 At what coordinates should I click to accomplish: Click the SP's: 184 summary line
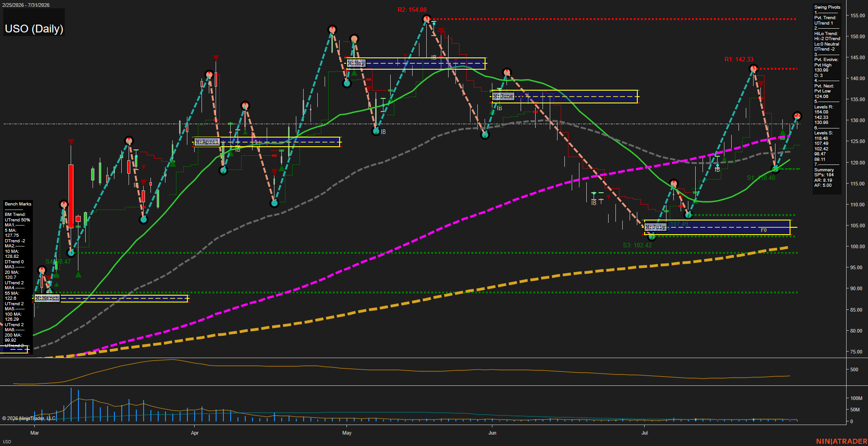point(824,175)
